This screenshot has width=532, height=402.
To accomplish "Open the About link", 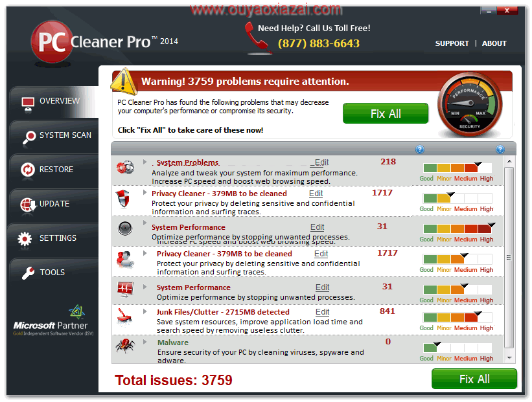I will point(494,43).
